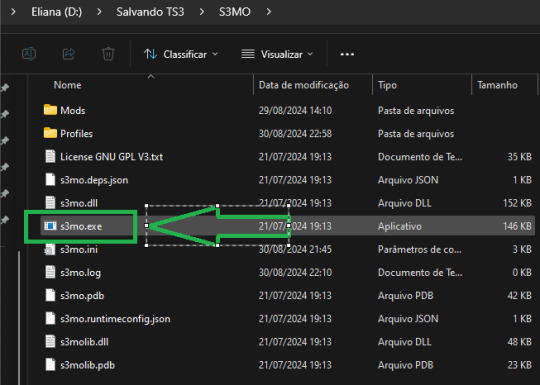This screenshot has height=385, width=540.
Task: Click the s3molib.dll file icon
Action: (50, 341)
